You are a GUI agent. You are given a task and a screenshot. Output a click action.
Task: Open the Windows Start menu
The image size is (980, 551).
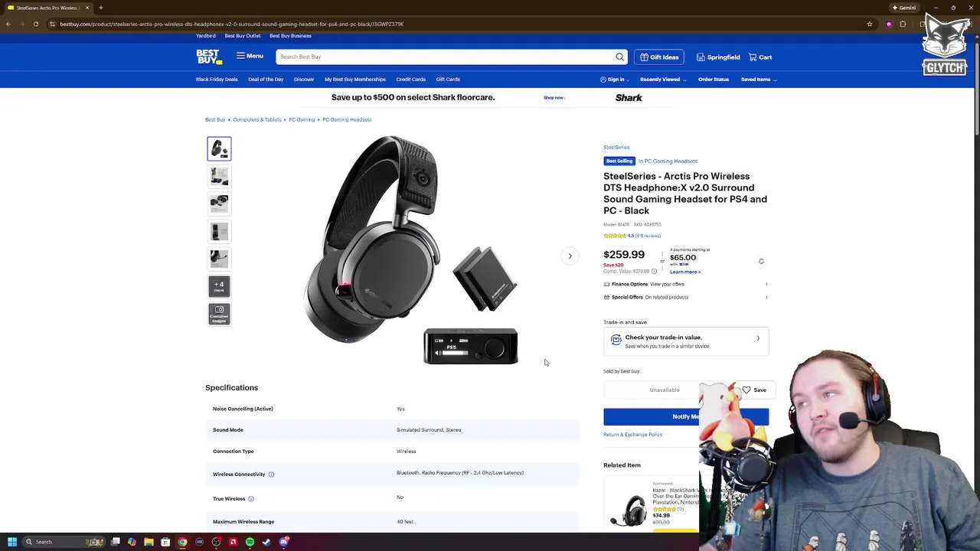point(11,542)
